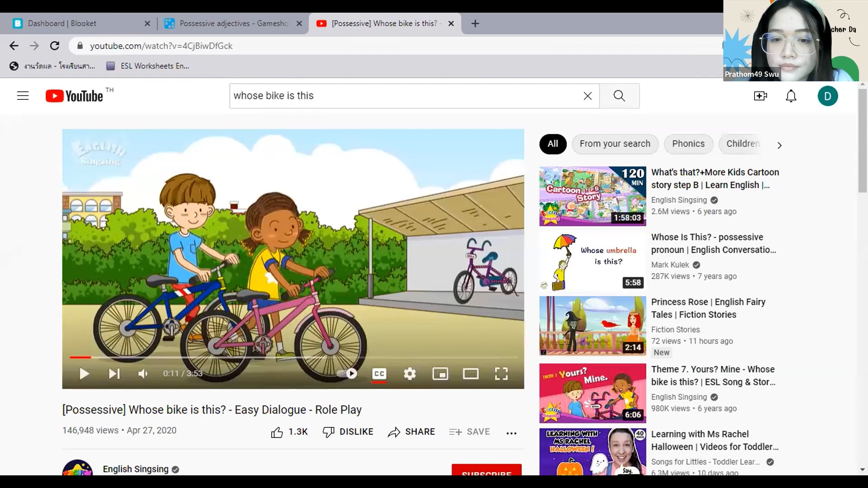Toggle the autoplay switch in player
868x488 pixels.
[x=348, y=374]
